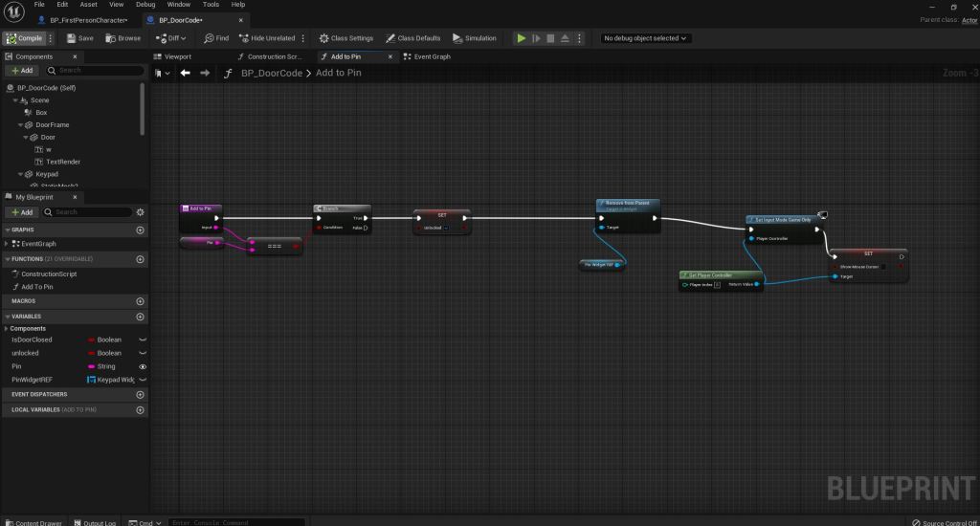
Task: Save the blueprint asset
Action: 79,38
